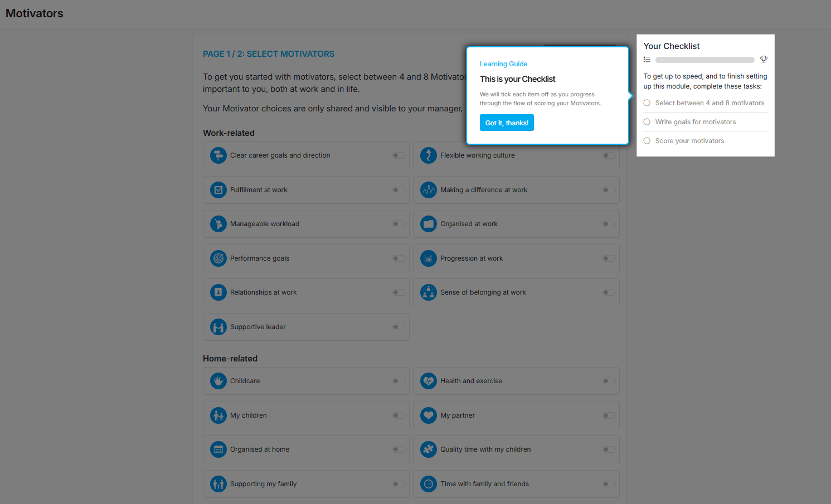The image size is (831, 504).
Task: Click the Manageable workload icon
Action: 218,224
